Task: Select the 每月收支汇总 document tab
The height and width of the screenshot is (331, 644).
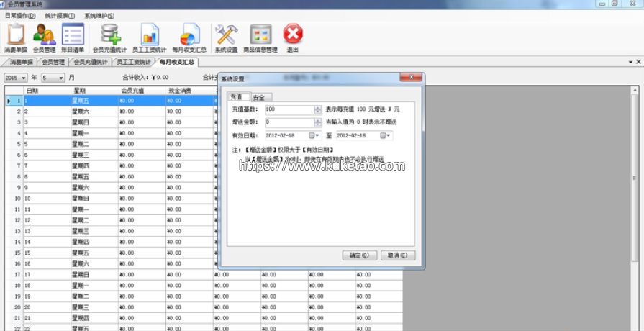Action: (177, 62)
